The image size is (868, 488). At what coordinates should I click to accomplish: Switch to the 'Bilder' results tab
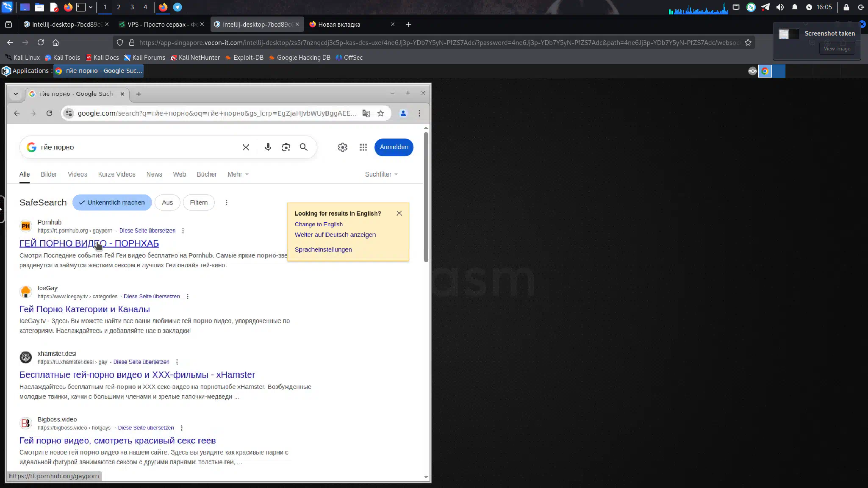coord(49,175)
